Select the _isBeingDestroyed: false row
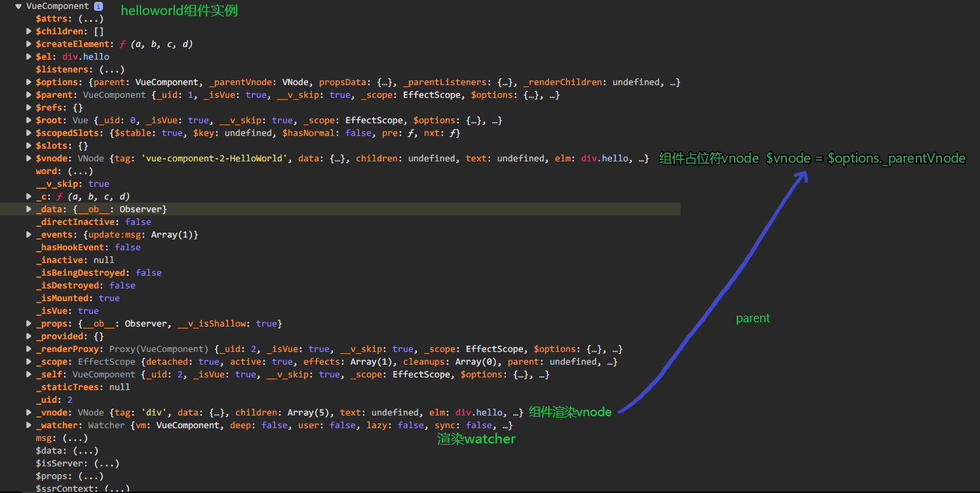 click(99, 273)
